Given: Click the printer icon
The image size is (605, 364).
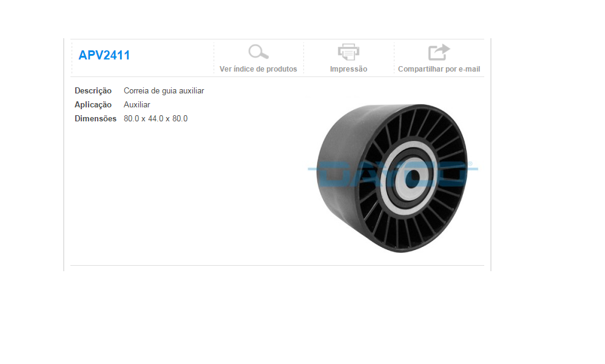Looking at the screenshot, I should 348,52.
